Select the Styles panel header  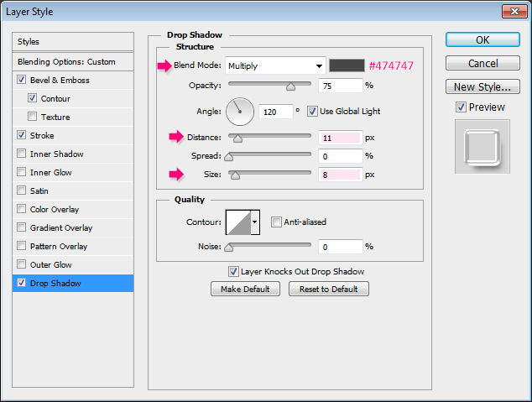click(73, 42)
